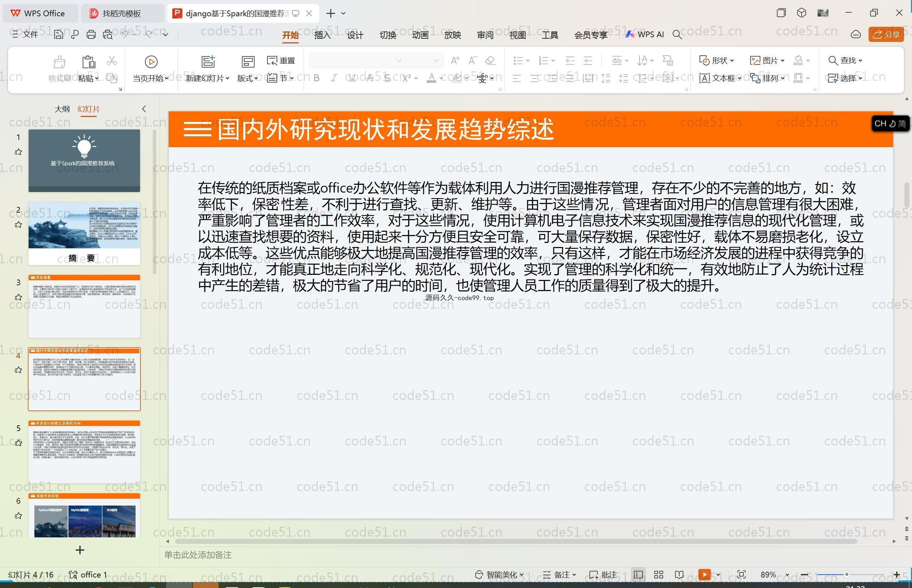912x588 pixels.
Task: Click the Cut scissors icon
Action: click(111, 60)
